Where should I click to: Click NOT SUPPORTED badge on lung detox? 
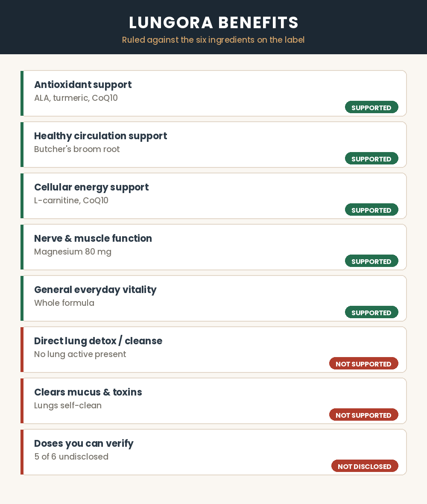point(364,363)
